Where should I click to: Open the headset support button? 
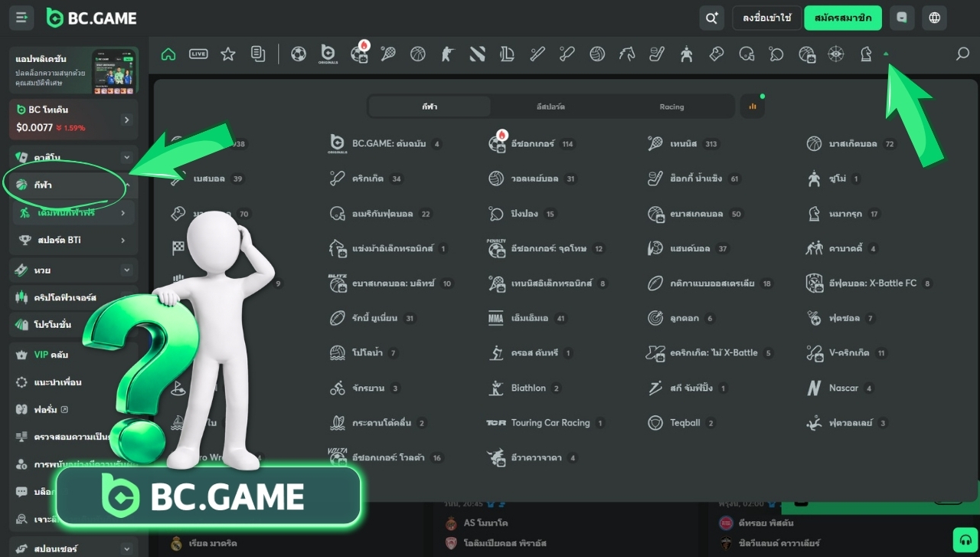pyautogui.click(x=965, y=540)
